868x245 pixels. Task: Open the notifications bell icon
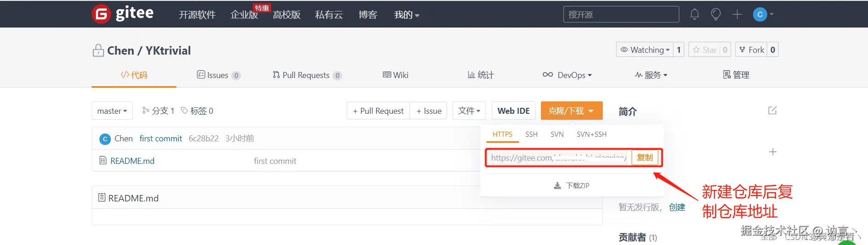(x=694, y=14)
